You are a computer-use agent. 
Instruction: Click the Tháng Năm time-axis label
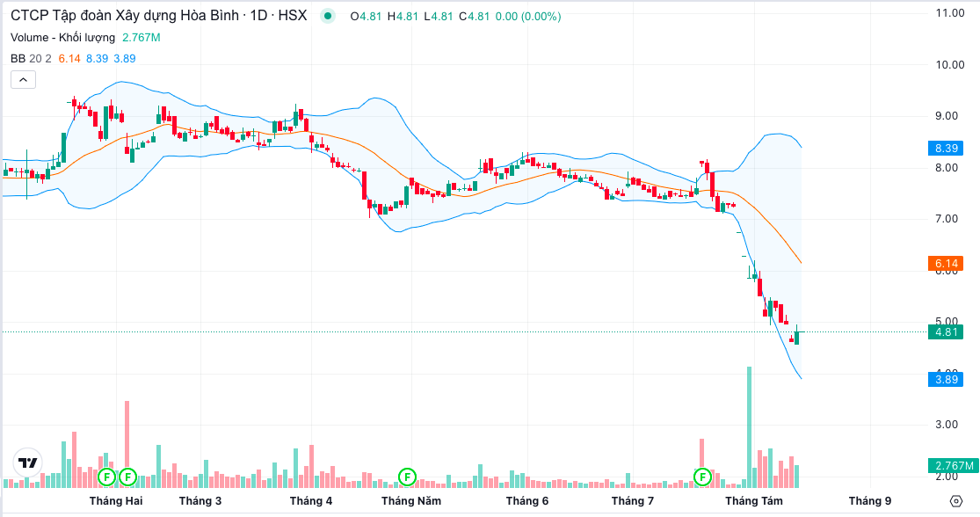[411, 501]
